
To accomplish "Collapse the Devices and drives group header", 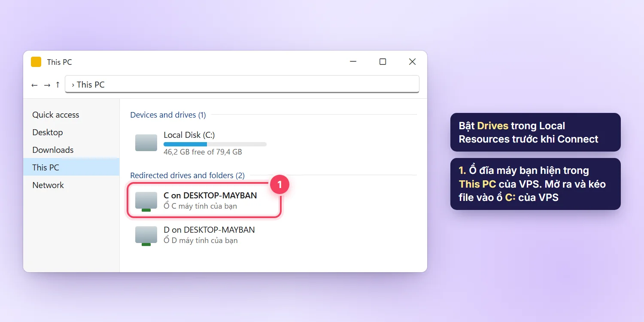I will [x=168, y=115].
